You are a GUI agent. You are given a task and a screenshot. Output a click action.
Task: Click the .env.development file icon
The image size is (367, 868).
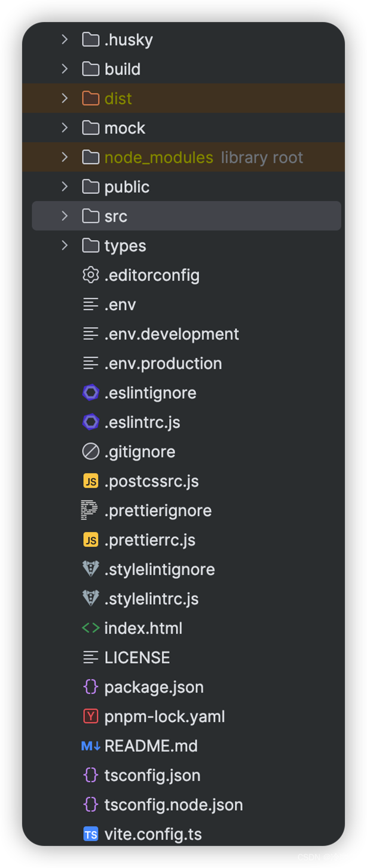[x=91, y=334]
